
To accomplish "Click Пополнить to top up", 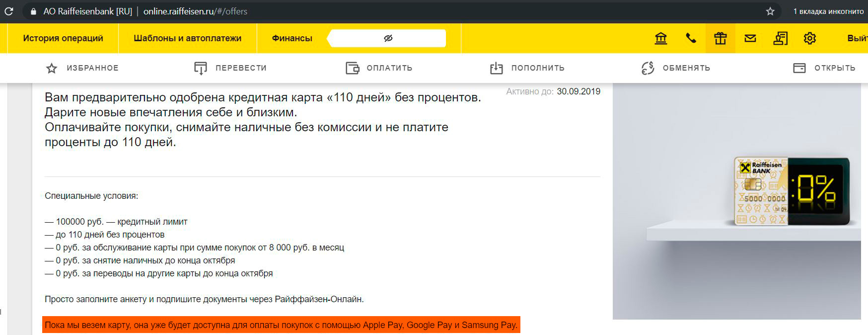I will (x=527, y=68).
